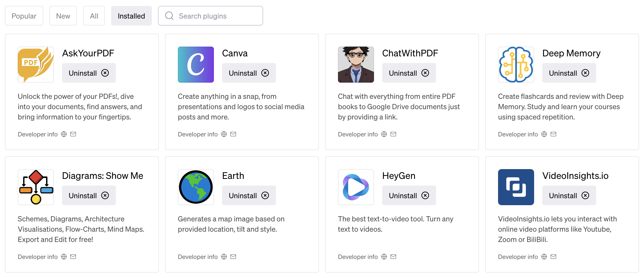Open the Canva developer website via globe icon
The width and height of the screenshot is (644, 278).
pyautogui.click(x=224, y=134)
